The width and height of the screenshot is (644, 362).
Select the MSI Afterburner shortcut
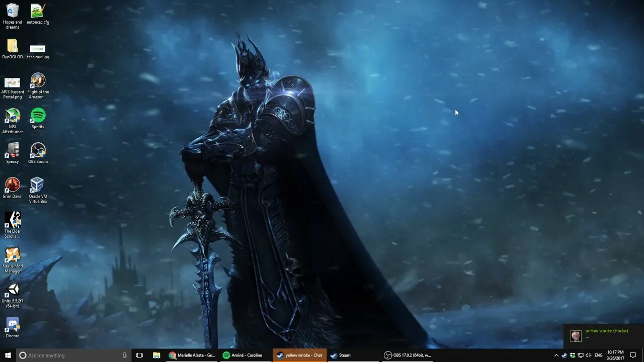13,121
